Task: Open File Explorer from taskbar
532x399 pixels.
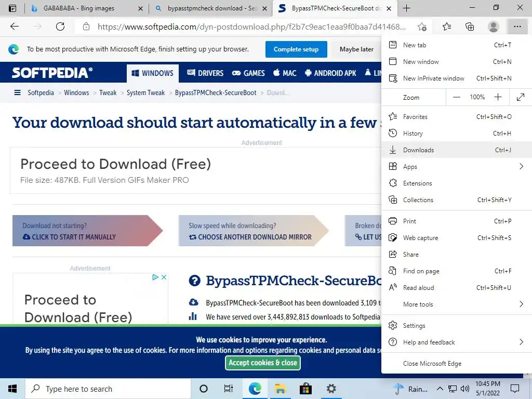Action: (x=280, y=389)
